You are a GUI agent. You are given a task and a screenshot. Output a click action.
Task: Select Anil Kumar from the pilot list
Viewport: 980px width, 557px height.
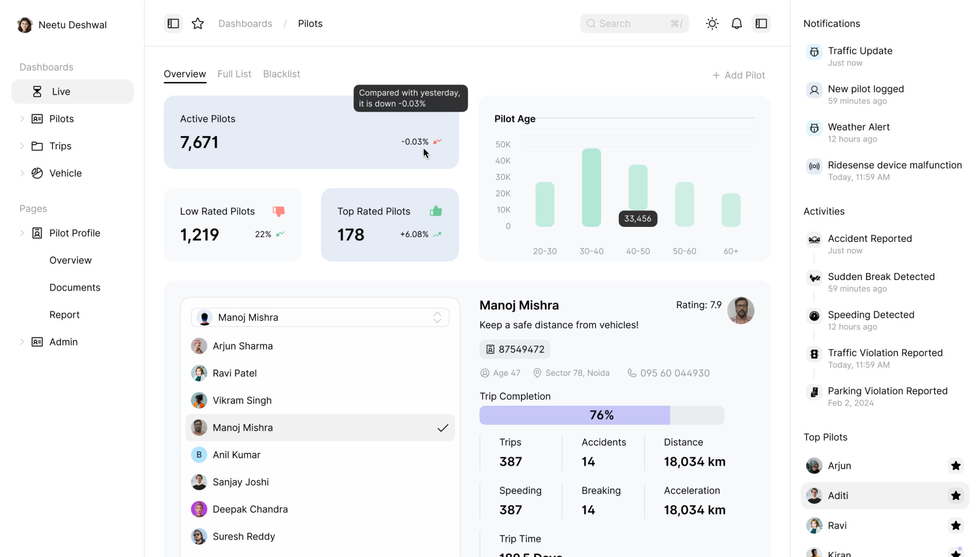pos(320,455)
